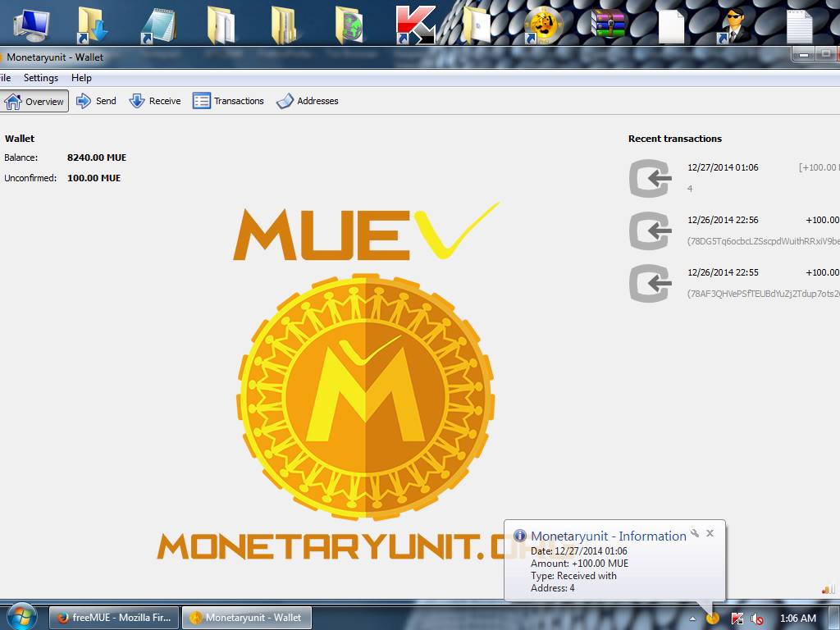This screenshot has width=840, height=630.
Task: Click the muted volume tray icon
Action: 756,619
